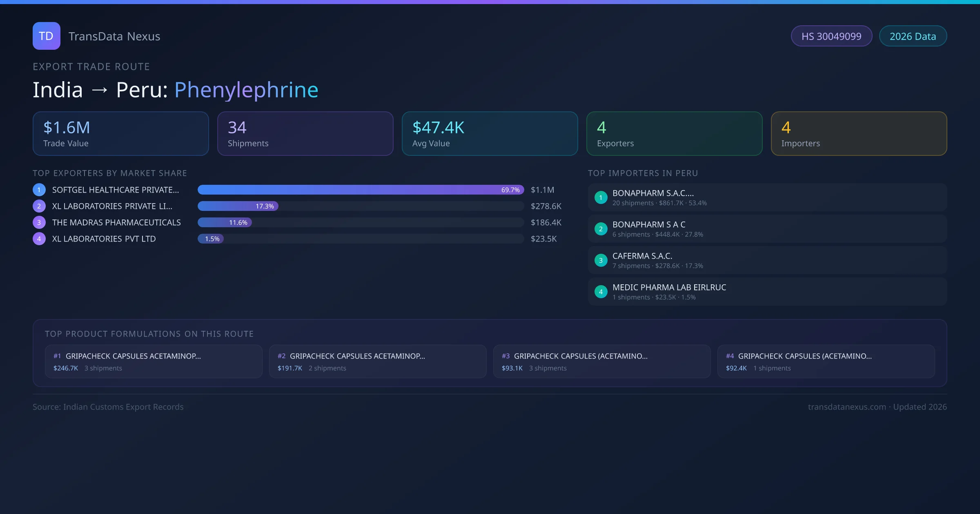Open the 34 Shipments card

305,134
